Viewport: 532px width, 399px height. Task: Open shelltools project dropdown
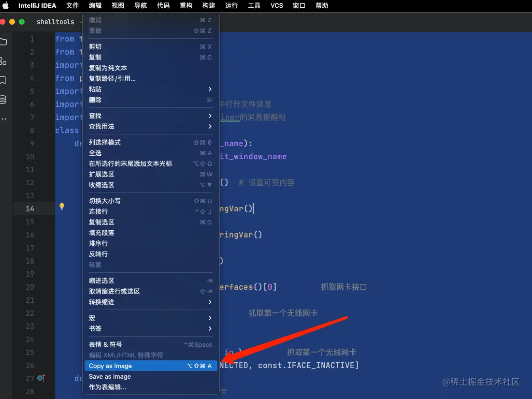click(58, 22)
